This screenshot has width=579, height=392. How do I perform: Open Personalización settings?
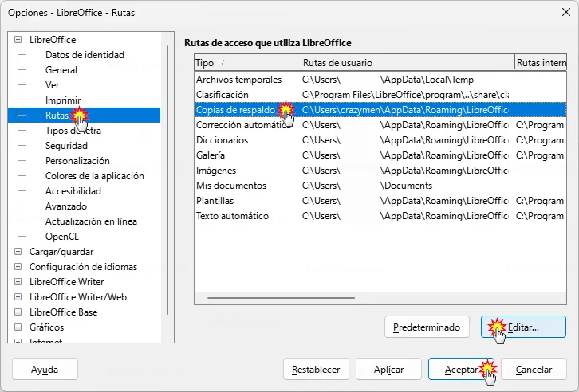coord(77,161)
